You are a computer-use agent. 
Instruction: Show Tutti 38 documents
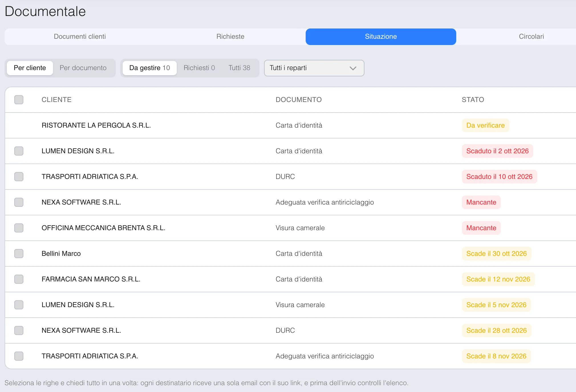point(239,68)
